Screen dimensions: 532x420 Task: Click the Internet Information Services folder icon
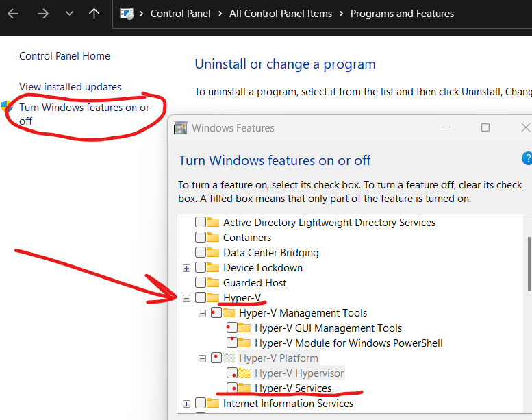[x=213, y=403]
